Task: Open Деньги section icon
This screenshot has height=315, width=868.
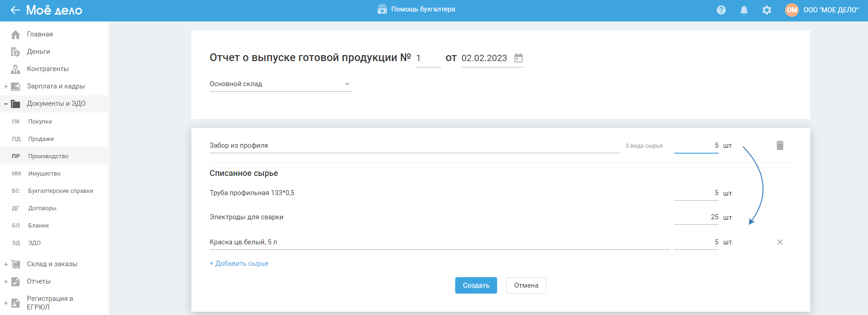Action: (x=15, y=52)
